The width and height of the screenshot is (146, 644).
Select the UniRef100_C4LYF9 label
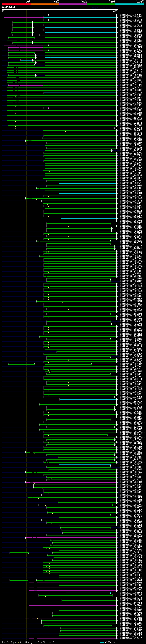(x=131, y=562)
